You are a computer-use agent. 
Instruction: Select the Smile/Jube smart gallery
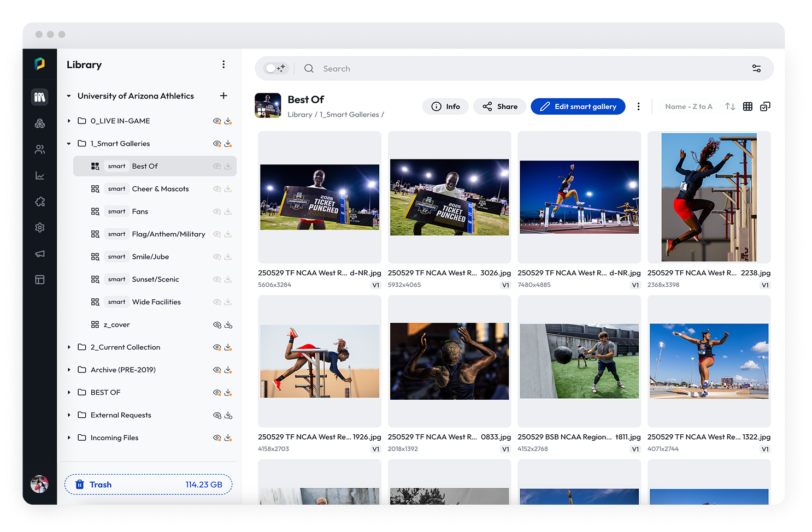pos(155,257)
